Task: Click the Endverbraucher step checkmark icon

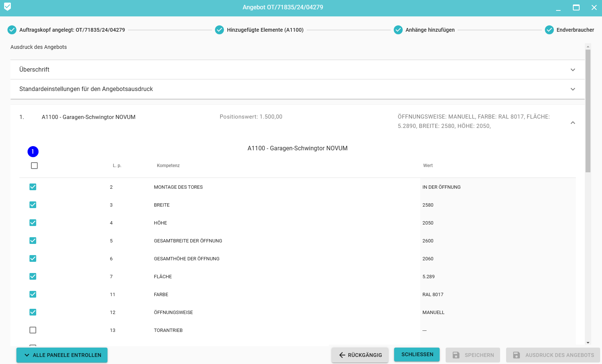Action: click(x=549, y=30)
